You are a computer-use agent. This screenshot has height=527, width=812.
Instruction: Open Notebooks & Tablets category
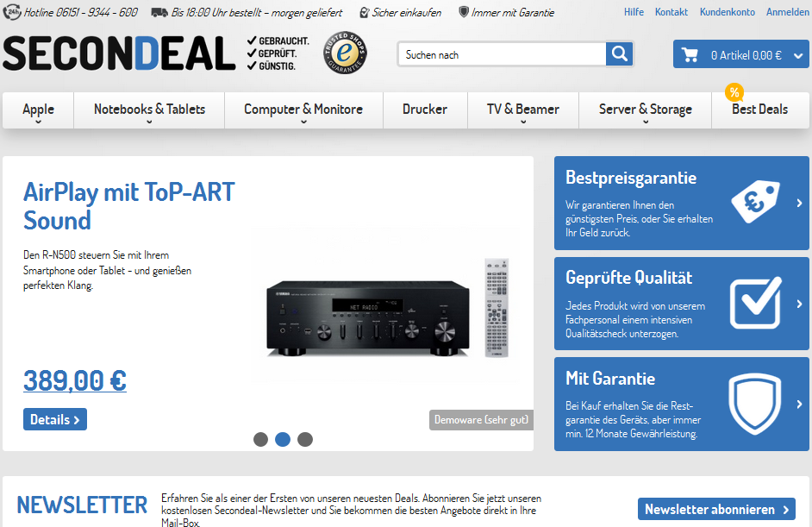149,110
